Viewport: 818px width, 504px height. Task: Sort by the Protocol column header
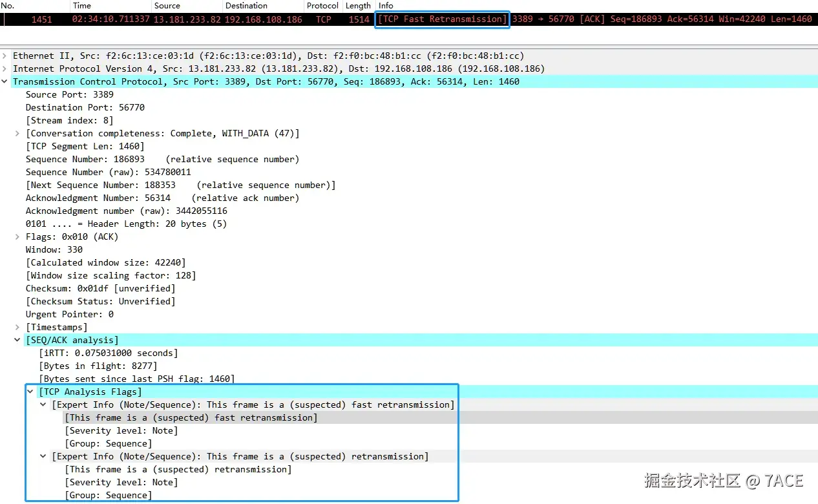click(x=322, y=6)
